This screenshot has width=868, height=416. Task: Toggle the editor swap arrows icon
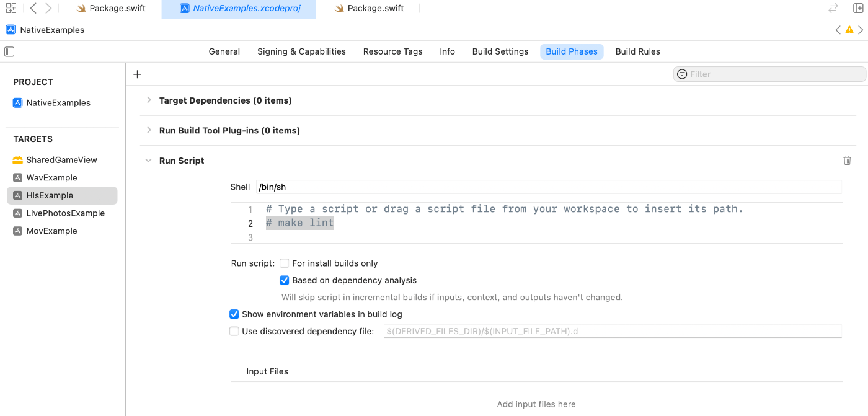(x=833, y=8)
